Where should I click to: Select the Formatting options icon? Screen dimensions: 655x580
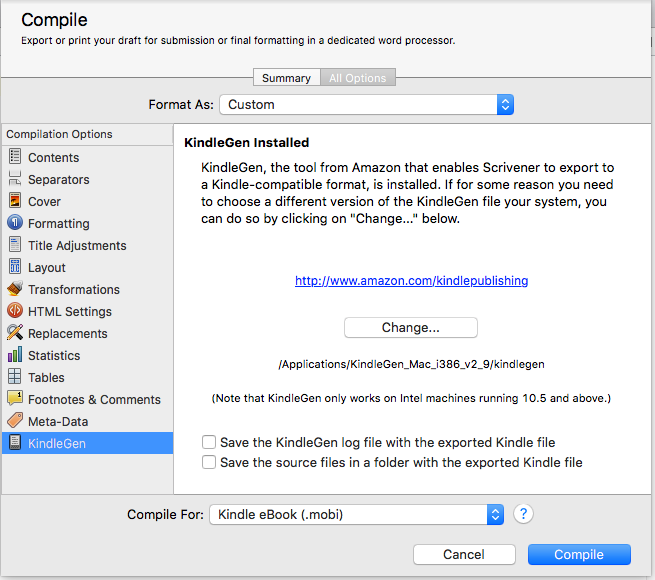pyautogui.click(x=15, y=223)
